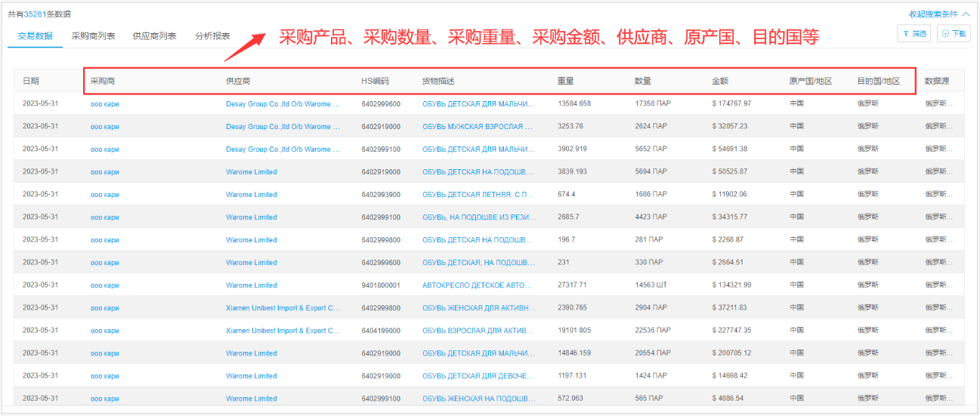Select amount $ 2268.87

tap(728, 239)
